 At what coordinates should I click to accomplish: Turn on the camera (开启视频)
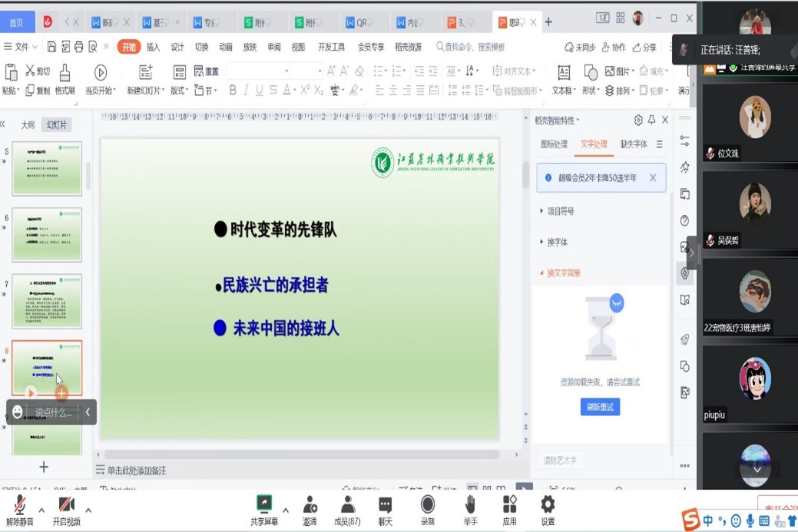pos(66,504)
